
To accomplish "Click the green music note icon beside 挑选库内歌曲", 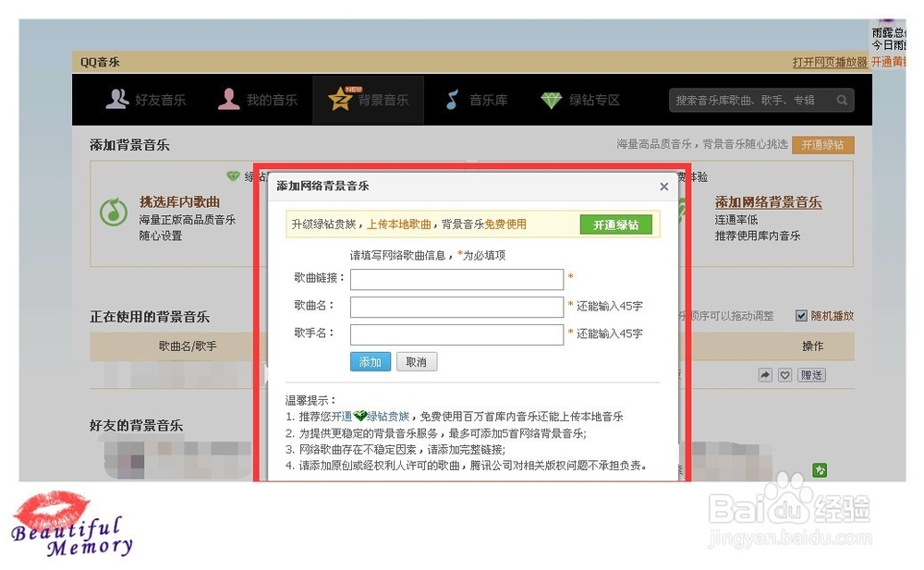I will tap(114, 212).
